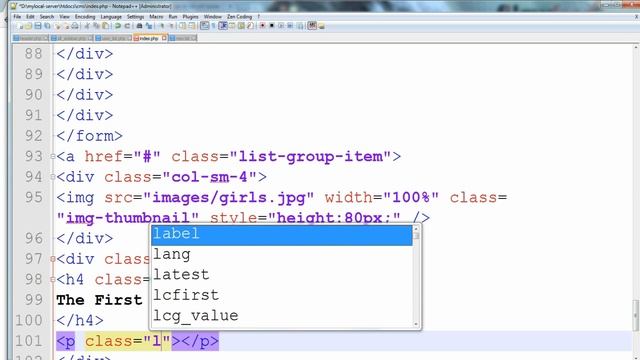Click autocomplete list scroll-down arrow
Image resolution: width=640 pixels, height=360 pixels.
[416, 324]
